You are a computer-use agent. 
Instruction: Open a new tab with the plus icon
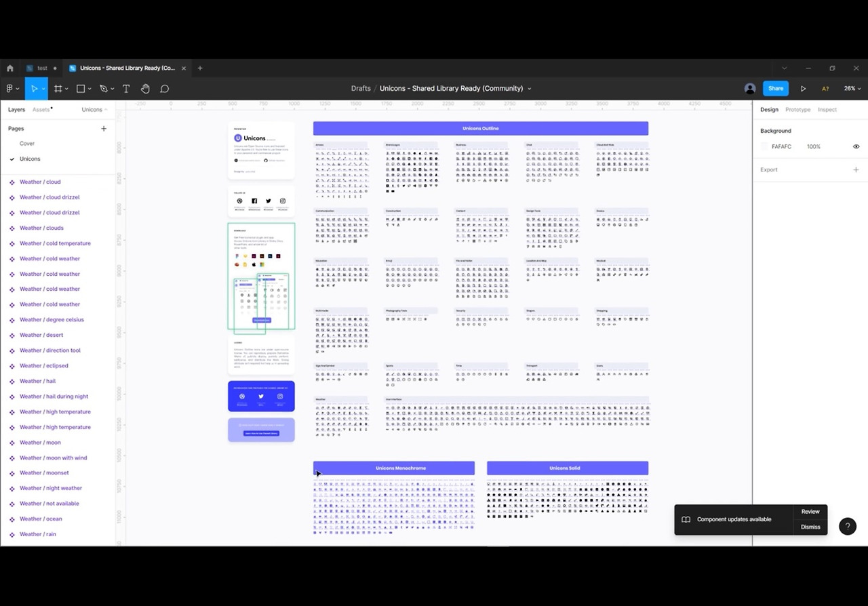pyautogui.click(x=200, y=68)
